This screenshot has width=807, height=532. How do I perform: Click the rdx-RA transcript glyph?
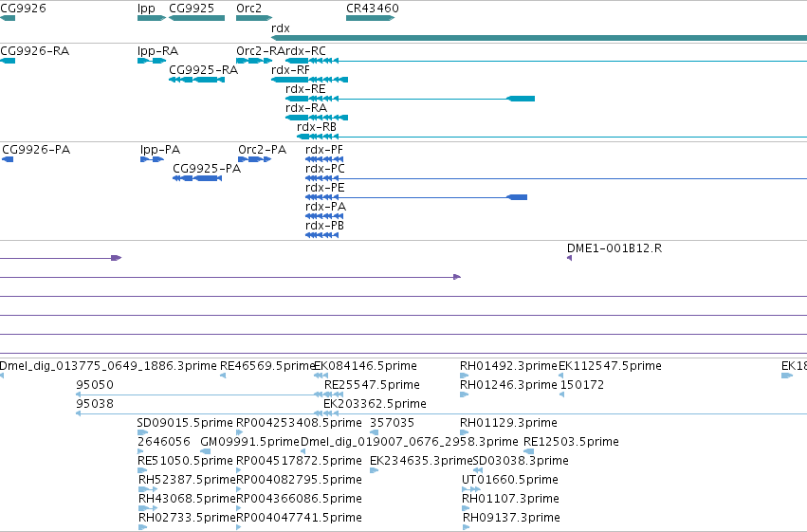tap(317, 118)
